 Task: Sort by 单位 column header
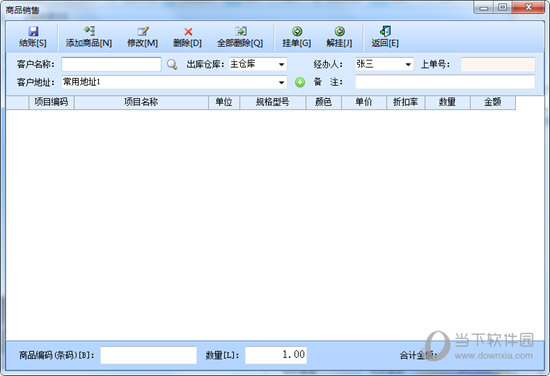pyautogui.click(x=224, y=102)
